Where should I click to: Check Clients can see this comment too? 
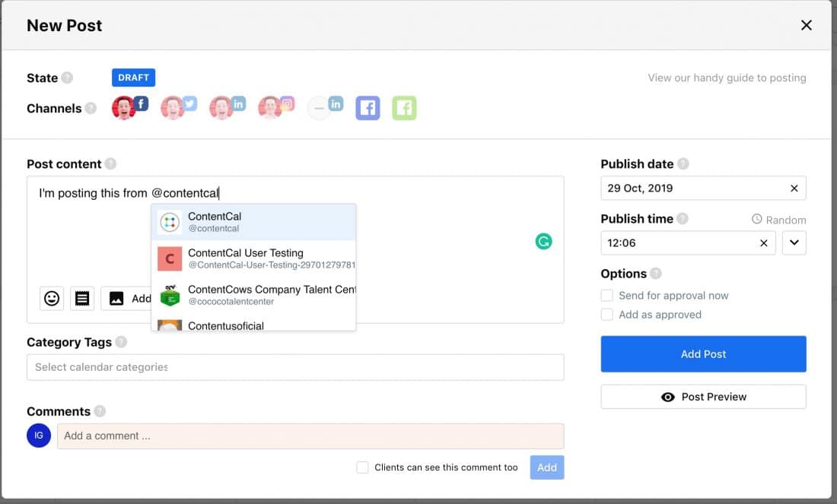362,468
